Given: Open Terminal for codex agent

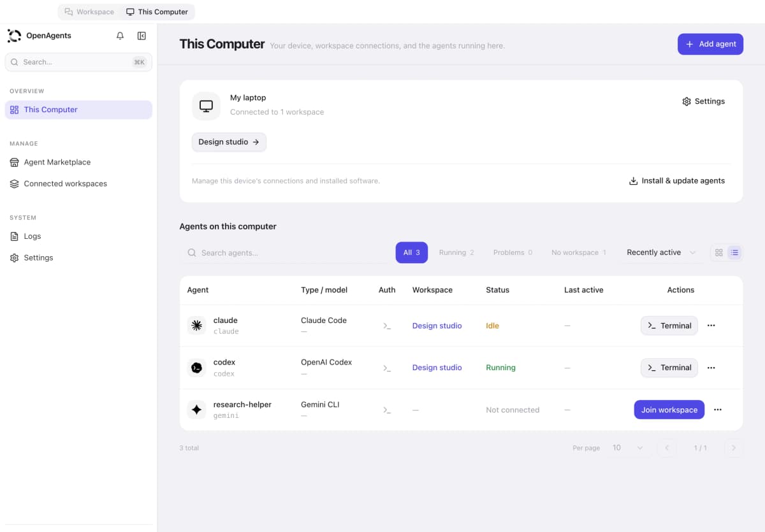Looking at the screenshot, I should click(669, 368).
